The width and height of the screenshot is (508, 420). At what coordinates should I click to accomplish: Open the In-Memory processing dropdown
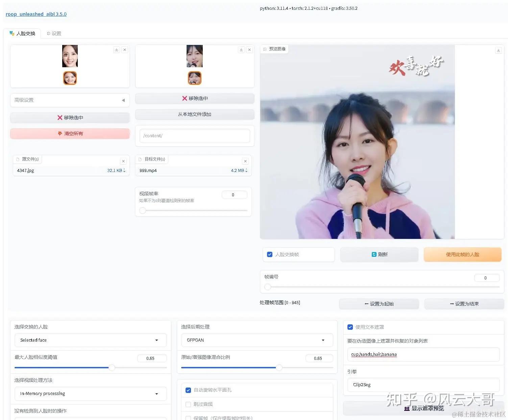[x=90, y=394]
